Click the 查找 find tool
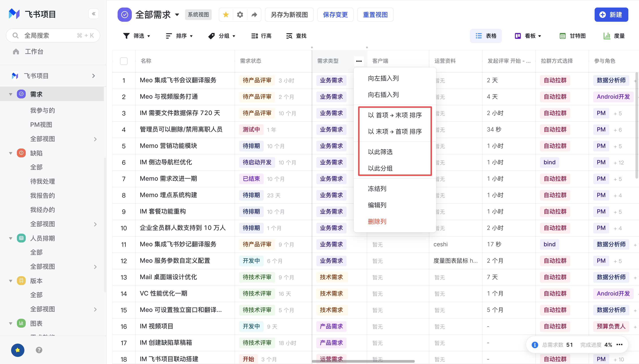 coord(296,36)
